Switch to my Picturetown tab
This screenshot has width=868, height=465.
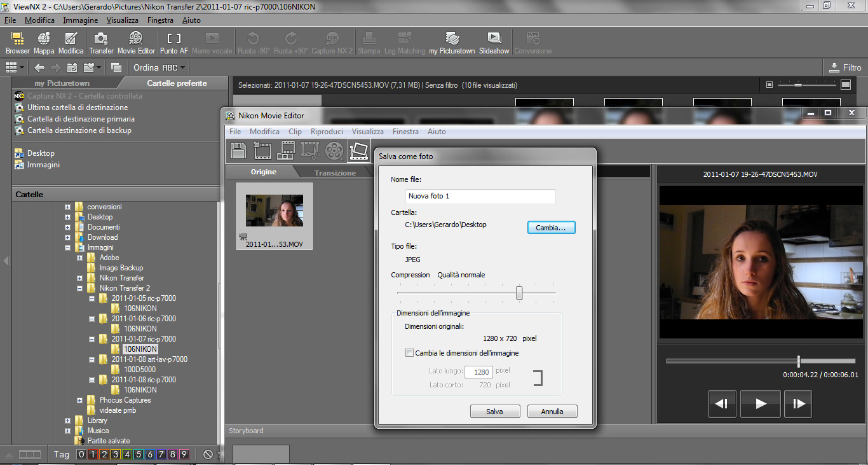point(62,83)
